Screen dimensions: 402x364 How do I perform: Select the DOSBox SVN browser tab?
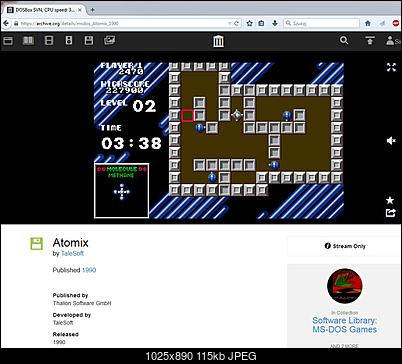click(45, 10)
